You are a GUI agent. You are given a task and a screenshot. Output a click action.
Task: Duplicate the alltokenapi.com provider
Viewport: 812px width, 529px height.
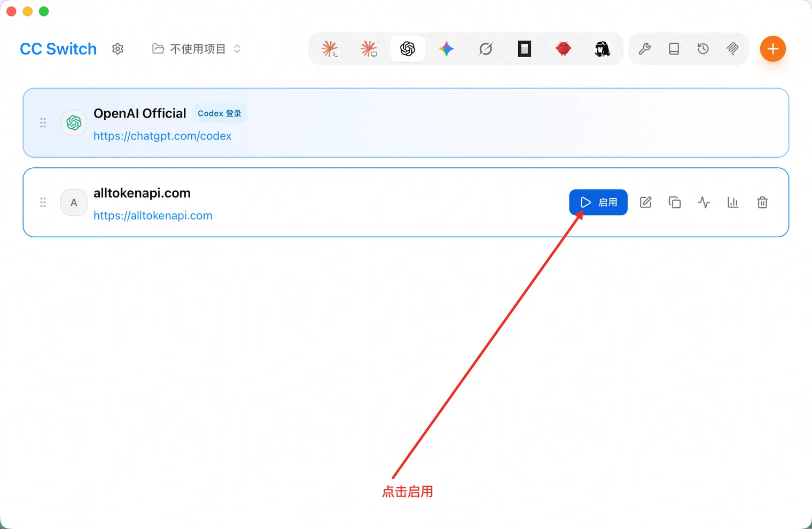[x=675, y=203]
